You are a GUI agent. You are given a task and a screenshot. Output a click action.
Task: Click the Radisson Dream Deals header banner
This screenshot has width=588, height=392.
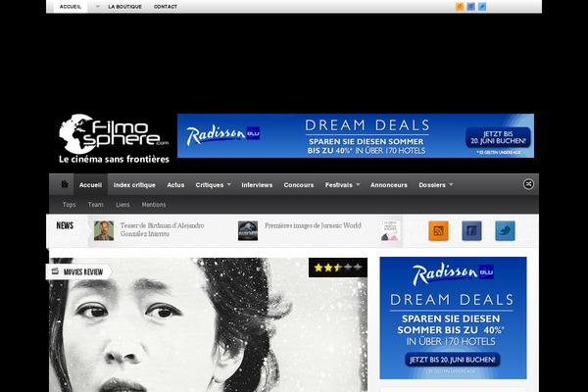[x=356, y=136]
